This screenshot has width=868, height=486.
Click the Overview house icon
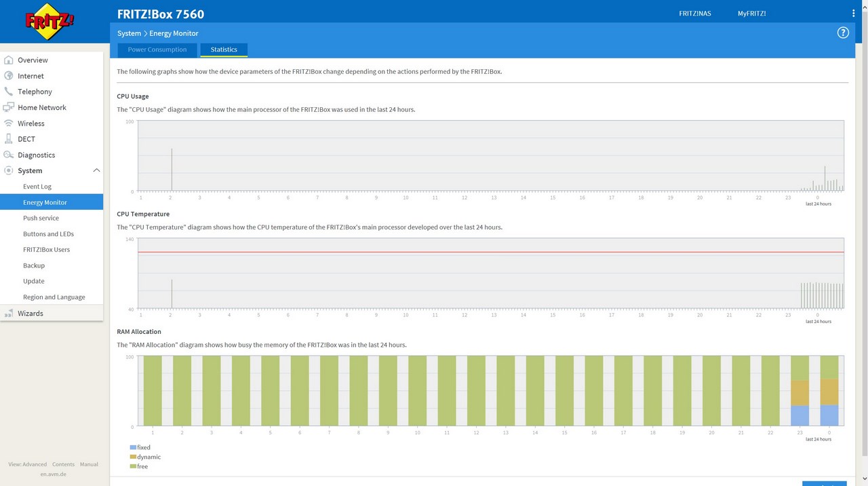pos(9,60)
